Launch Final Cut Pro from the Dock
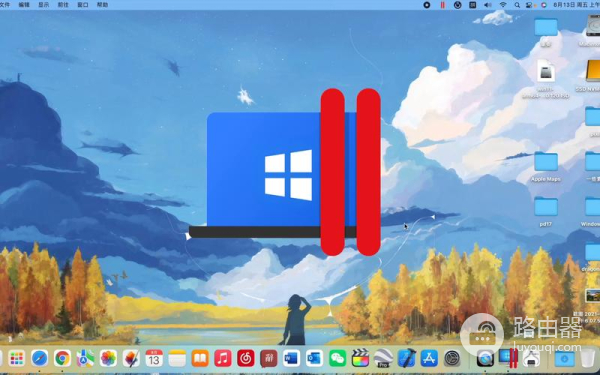The image size is (600, 375). click(360, 359)
